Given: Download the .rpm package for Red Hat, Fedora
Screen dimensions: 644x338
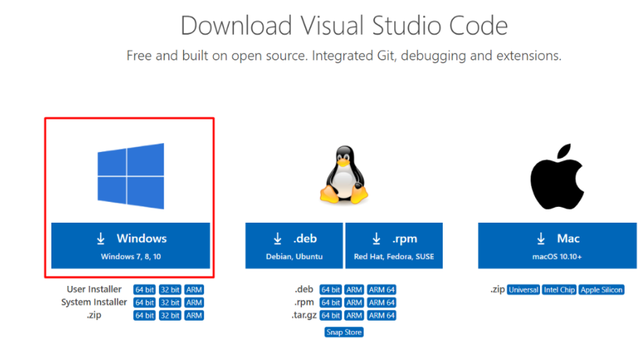Looking at the screenshot, I should pos(394,246).
